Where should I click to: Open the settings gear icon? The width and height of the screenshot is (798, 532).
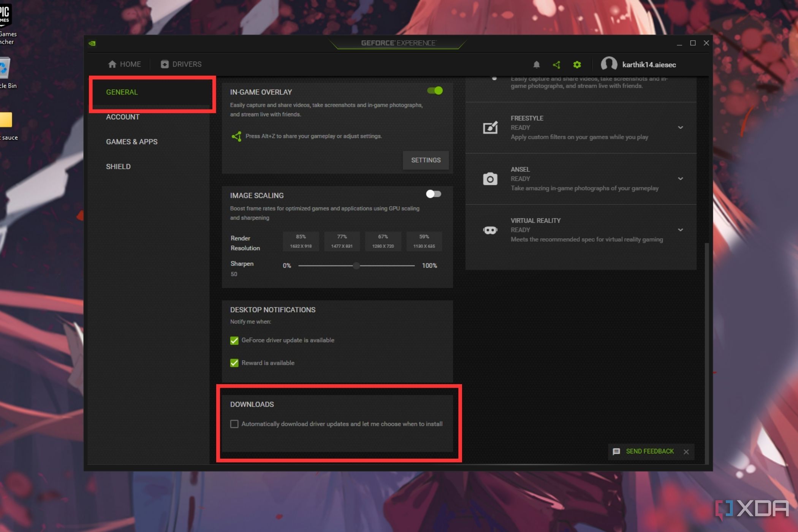(576, 64)
